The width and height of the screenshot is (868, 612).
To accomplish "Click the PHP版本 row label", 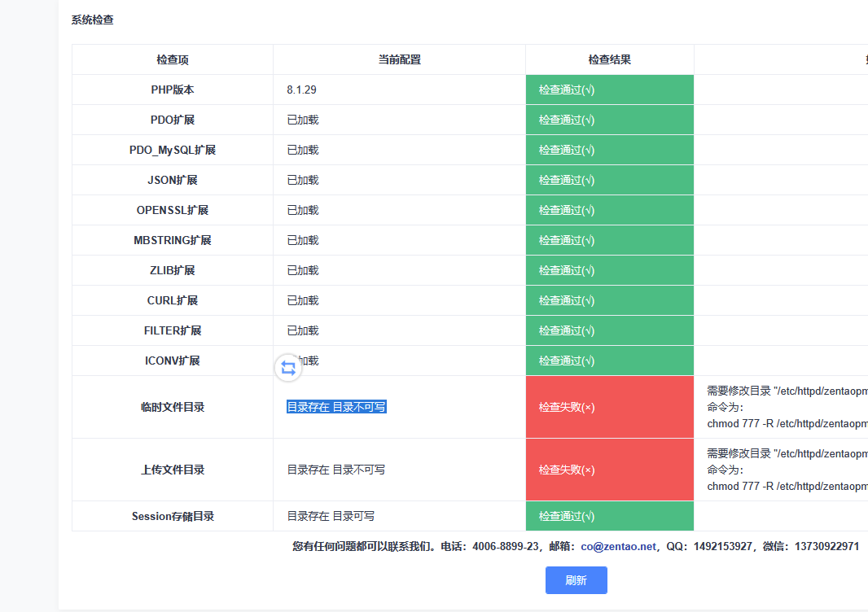I will pyautogui.click(x=173, y=90).
